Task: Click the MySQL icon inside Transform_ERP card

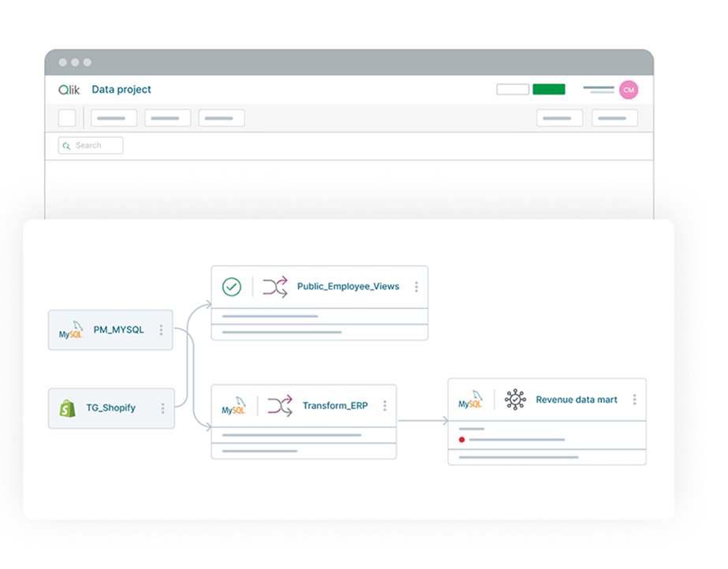Action: coord(234,405)
